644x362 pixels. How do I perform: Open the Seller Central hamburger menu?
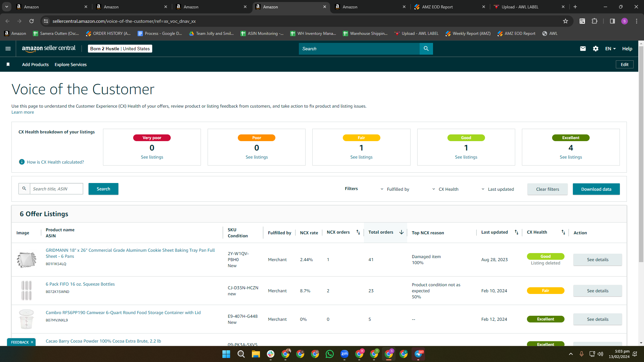tap(8, 49)
